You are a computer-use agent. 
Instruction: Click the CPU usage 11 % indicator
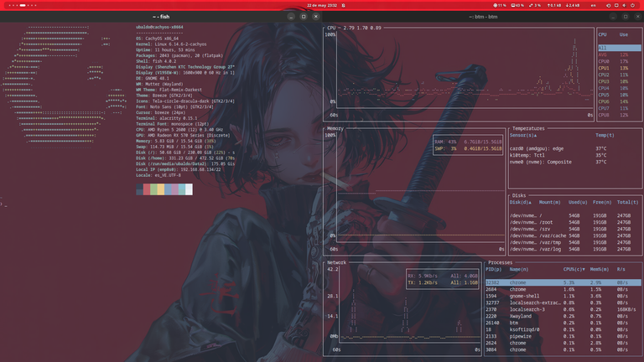[x=500, y=5]
